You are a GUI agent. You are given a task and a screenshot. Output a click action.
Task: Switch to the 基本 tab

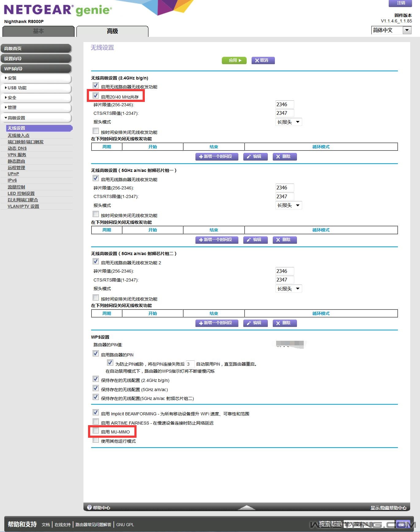coord(38,31)
